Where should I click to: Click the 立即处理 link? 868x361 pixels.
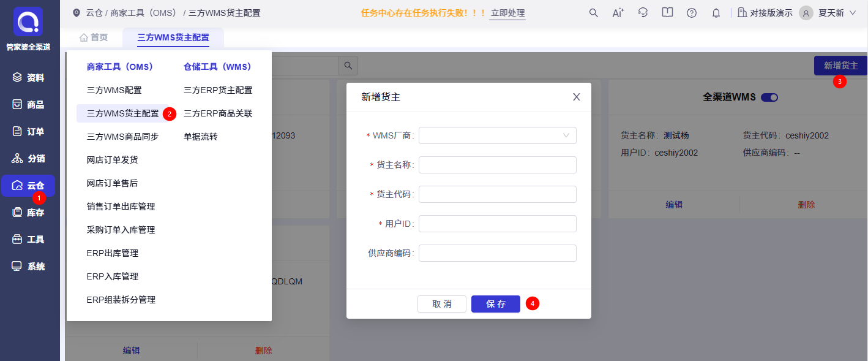click(x=507, y=13)
